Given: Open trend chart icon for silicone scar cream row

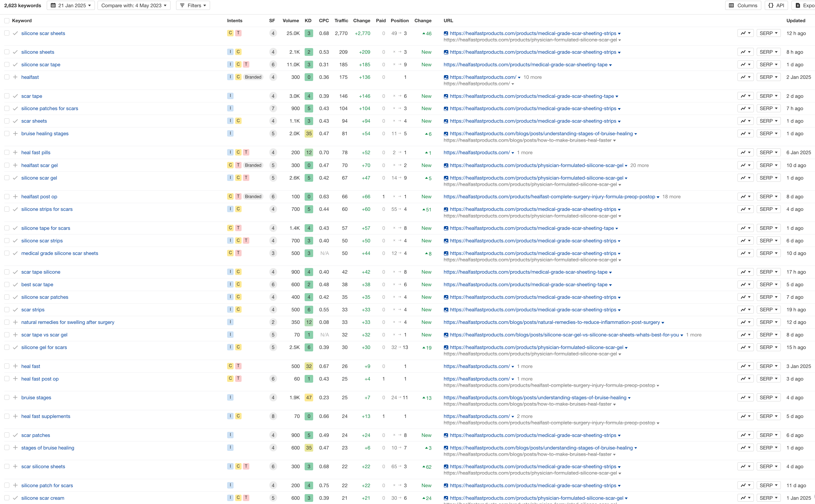Looking at the screenshot, I should click(745, 498).
